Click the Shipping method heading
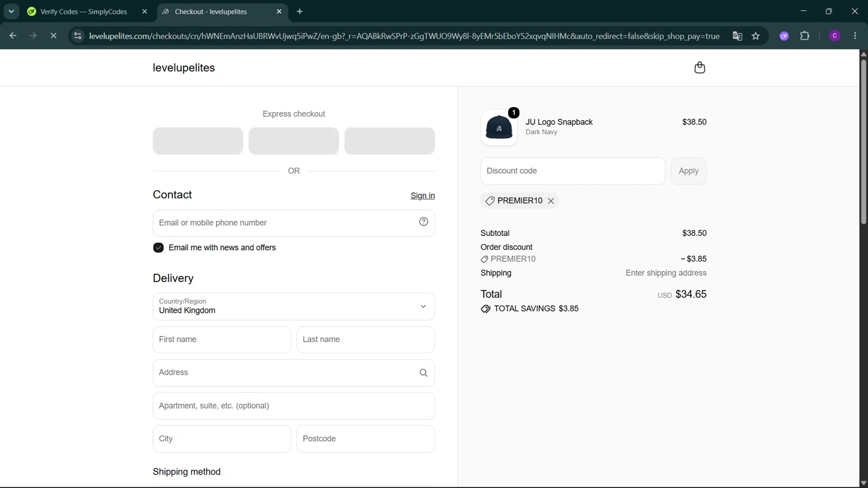This screenshot has width=868, height=488. [186, 472]
